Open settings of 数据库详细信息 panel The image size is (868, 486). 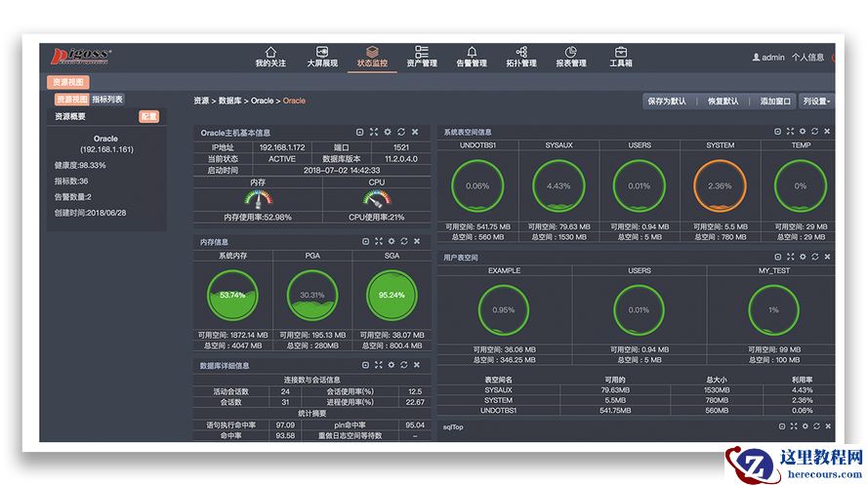tap(392, 365)
